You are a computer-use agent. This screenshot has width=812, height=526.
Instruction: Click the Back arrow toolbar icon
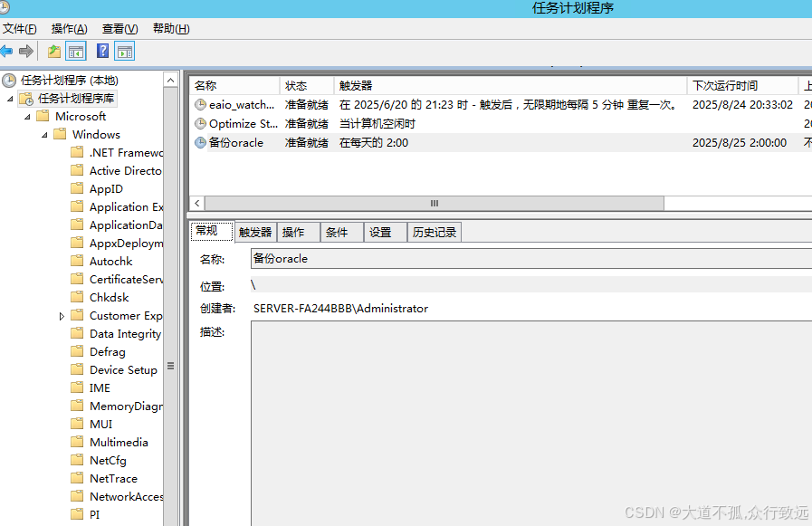click(6, 52)
